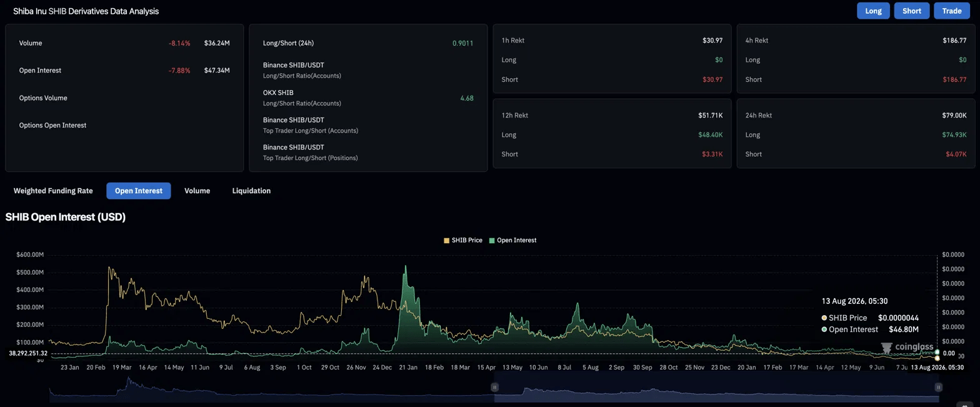Screen dimensions: 980x407
Task: Switch to the Volume chart tab
Action: tap(197, 191)
